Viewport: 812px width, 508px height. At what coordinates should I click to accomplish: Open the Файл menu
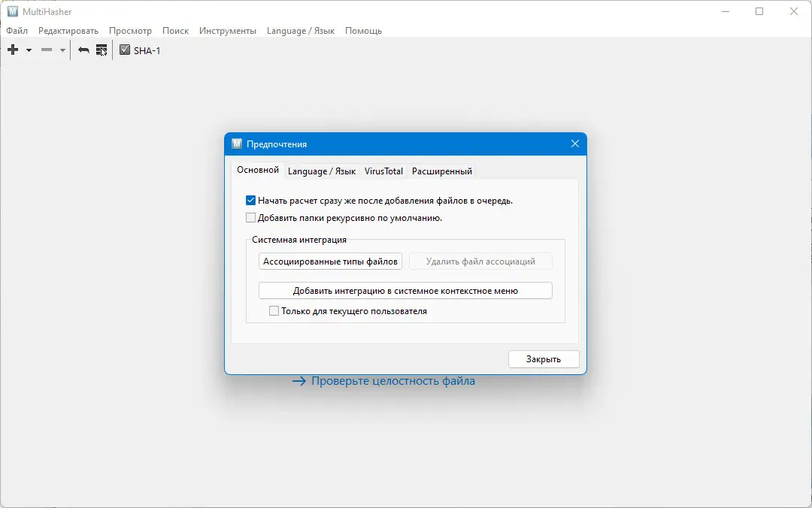(17, 31)
